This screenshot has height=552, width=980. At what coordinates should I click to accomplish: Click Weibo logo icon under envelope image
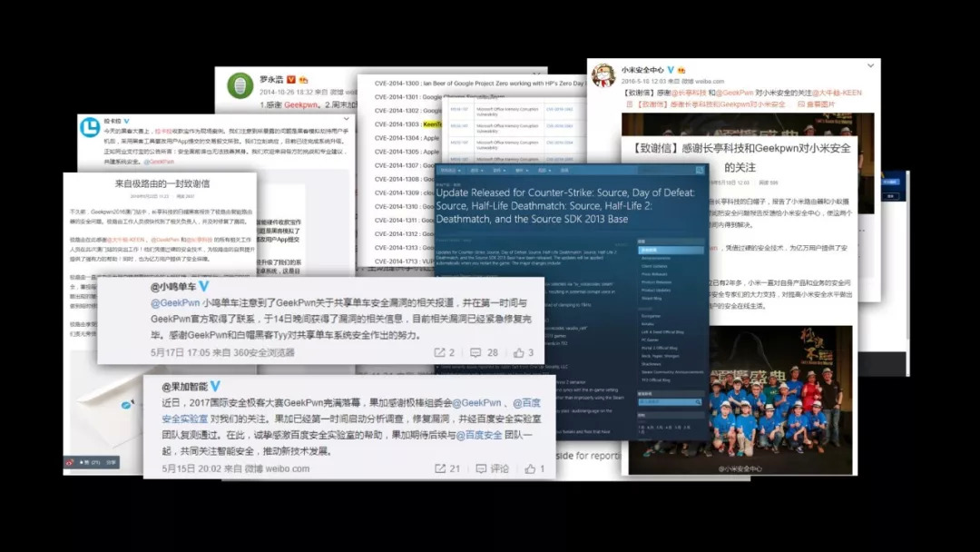[70, 463]
